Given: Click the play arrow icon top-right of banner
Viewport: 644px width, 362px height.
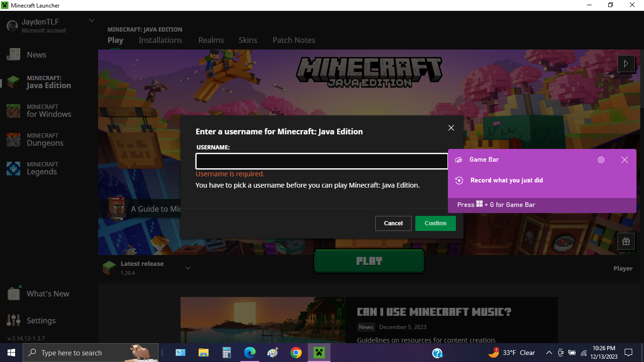Looking at the screenshot, I should tap(626, 64).
